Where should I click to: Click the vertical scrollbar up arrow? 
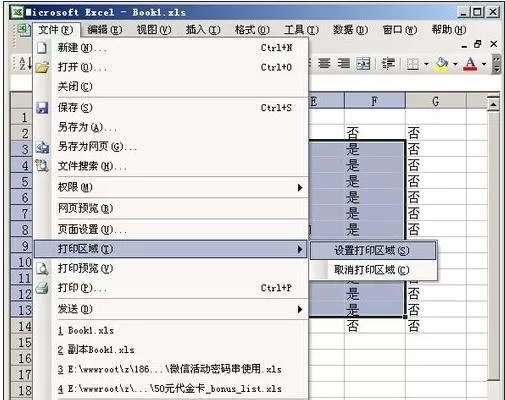[x=493, y=104]
